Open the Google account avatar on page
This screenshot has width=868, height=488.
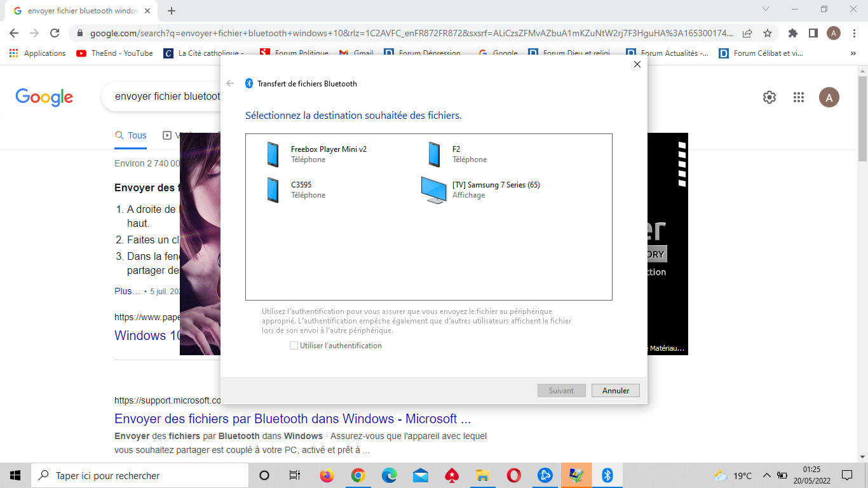pyautogui.click(x=829, y=97)
